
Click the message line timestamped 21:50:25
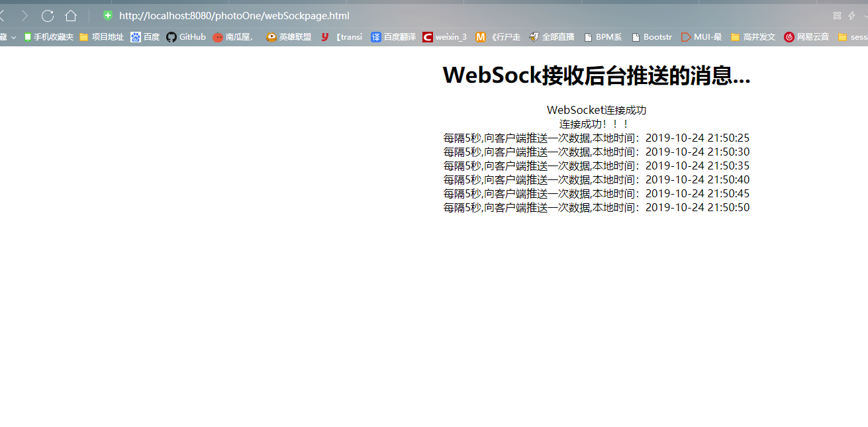click(x=597, y=138)
